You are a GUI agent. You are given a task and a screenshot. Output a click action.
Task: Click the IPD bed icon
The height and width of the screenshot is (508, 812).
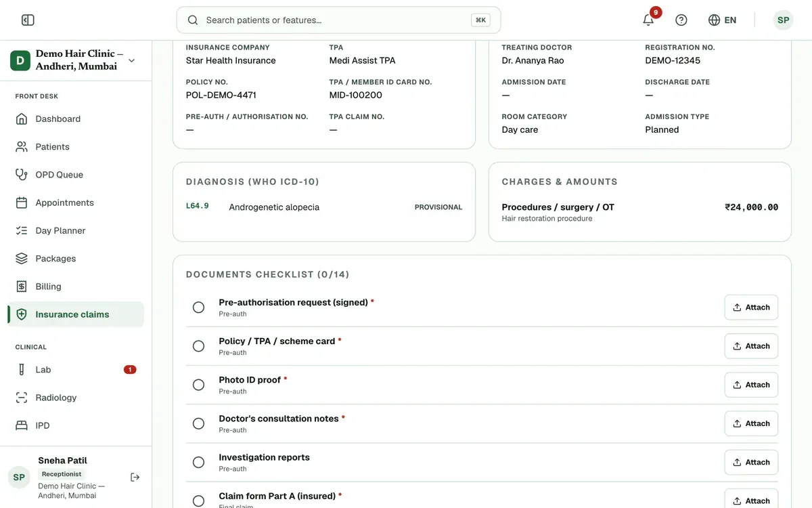(x=22, y=425)
